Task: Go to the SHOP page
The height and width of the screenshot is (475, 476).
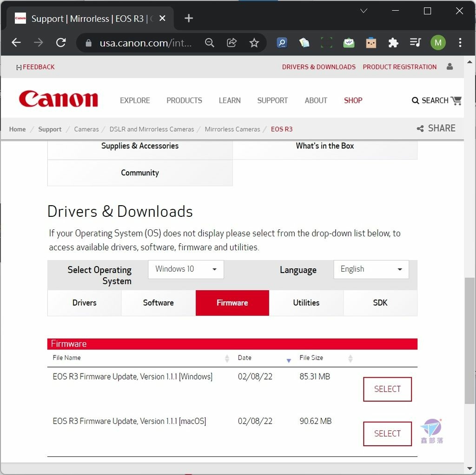Action: (x=353, y=100)
